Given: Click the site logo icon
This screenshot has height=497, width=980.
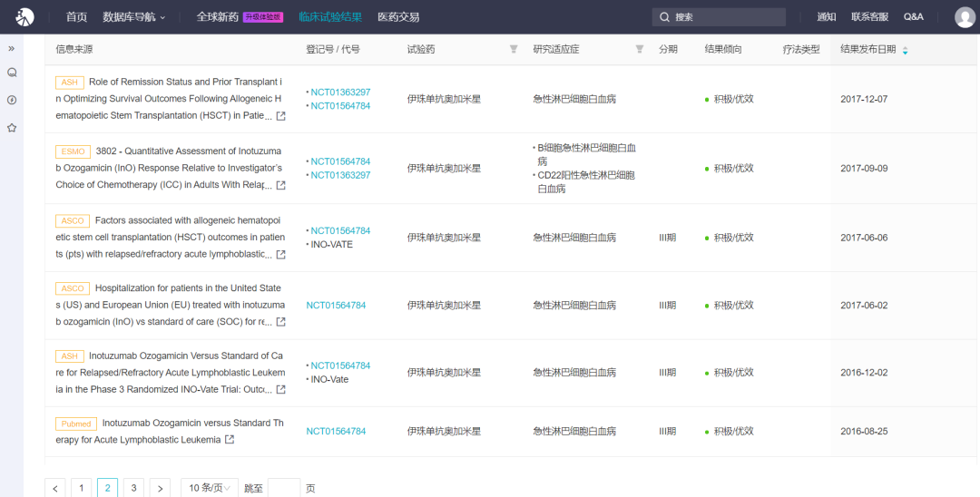Looking at the screenshot, I should [25, 17].
